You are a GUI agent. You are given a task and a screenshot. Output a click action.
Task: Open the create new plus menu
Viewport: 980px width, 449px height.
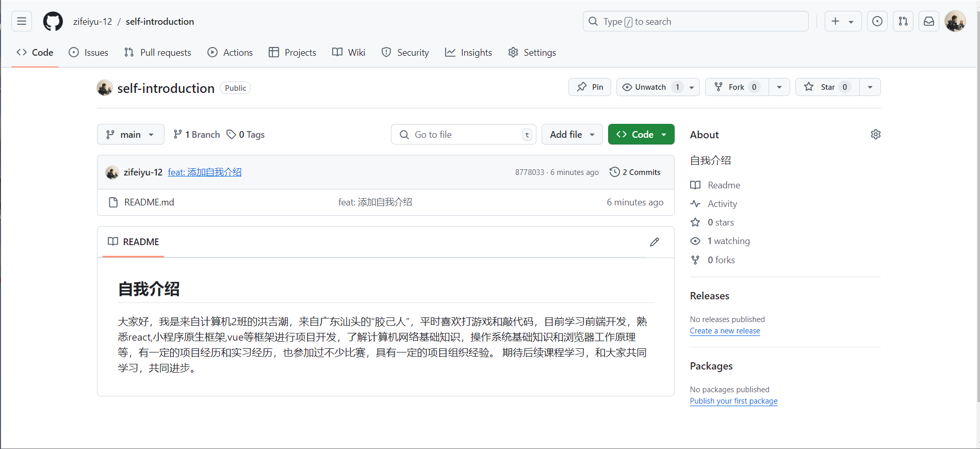click(843, 21)
